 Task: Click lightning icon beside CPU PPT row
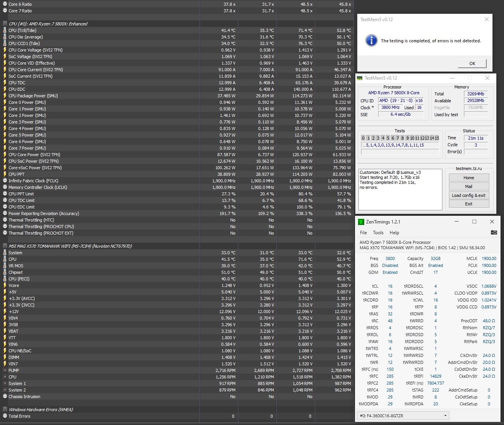pos(5,174)
